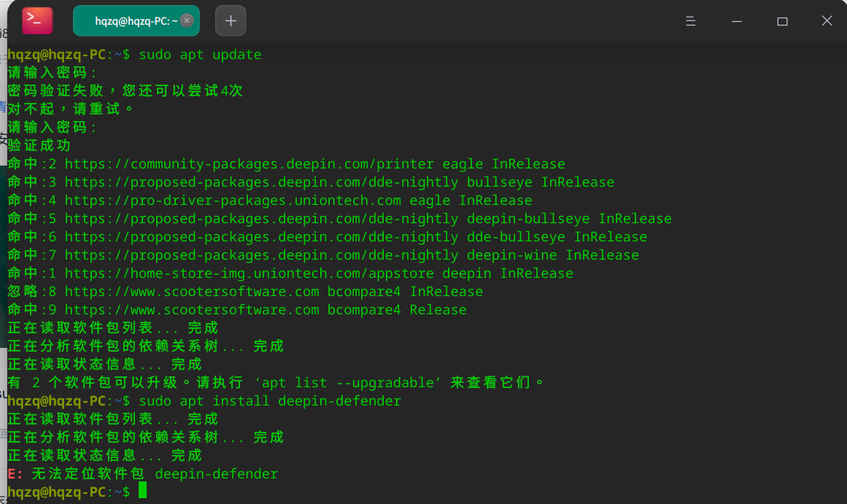Screen dimensions: 847x504
Task: Click the 'sudo apt update' command text
Action: click(200, 55)
